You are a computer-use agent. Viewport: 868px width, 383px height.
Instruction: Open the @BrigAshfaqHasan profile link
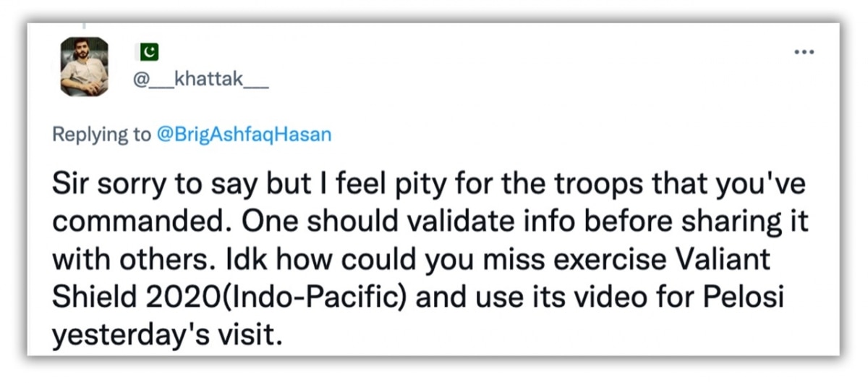pyautogui.click(x=243, y=135)
